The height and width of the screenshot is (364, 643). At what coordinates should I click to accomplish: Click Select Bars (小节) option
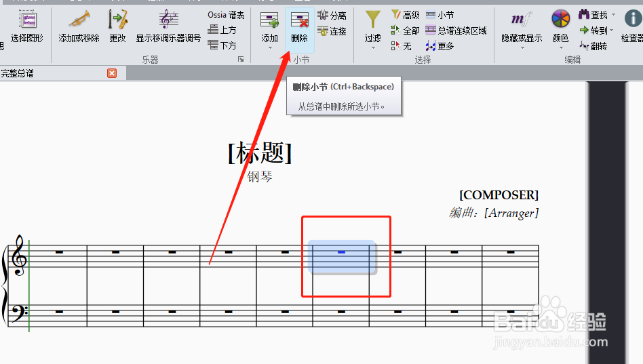pos(440,15)
